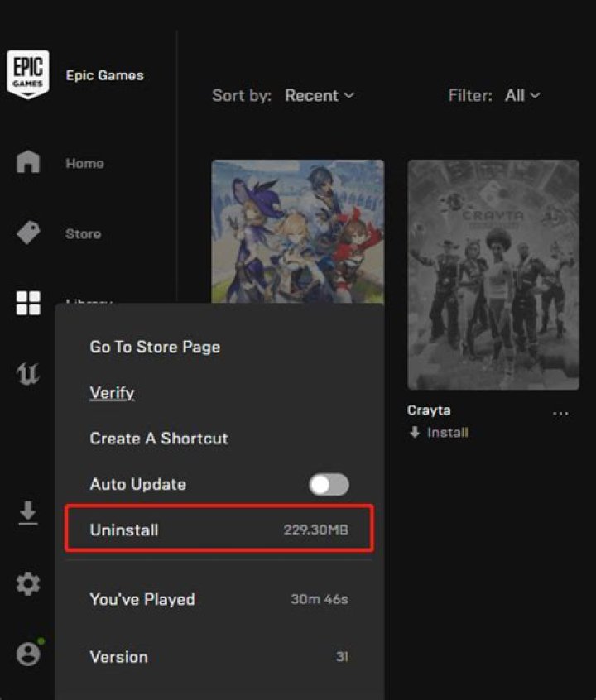Image resolution: width=596 pixels, height=700 pixels.
Task: Click the Epic Games logo icon
Action: pos(28,74)
